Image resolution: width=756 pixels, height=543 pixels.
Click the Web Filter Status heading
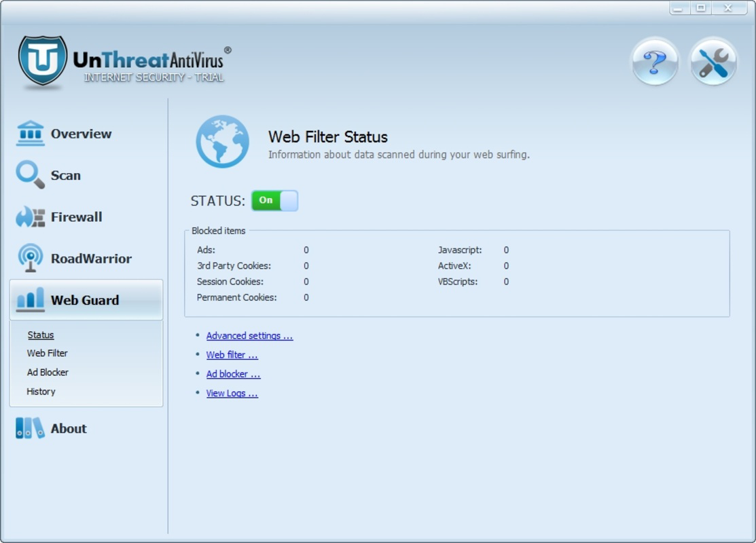click(328, 137)
